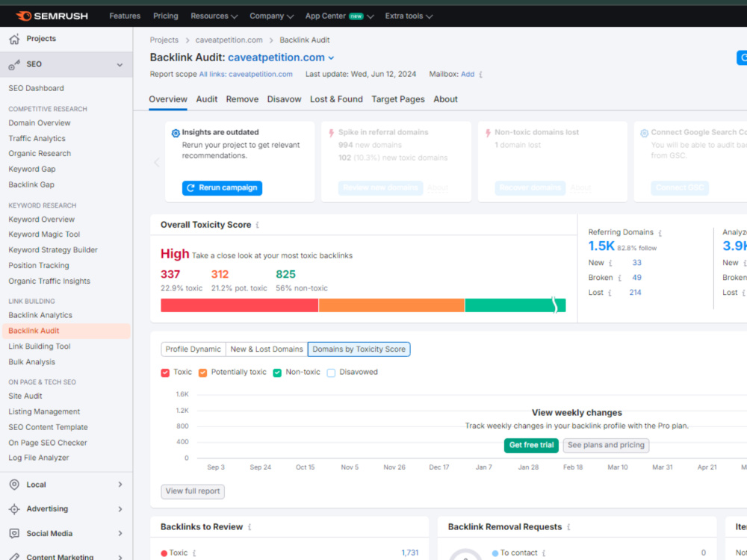Click the red toxic bar segment
The width and height of the screenshot is (747, 560).
[240, 305]
